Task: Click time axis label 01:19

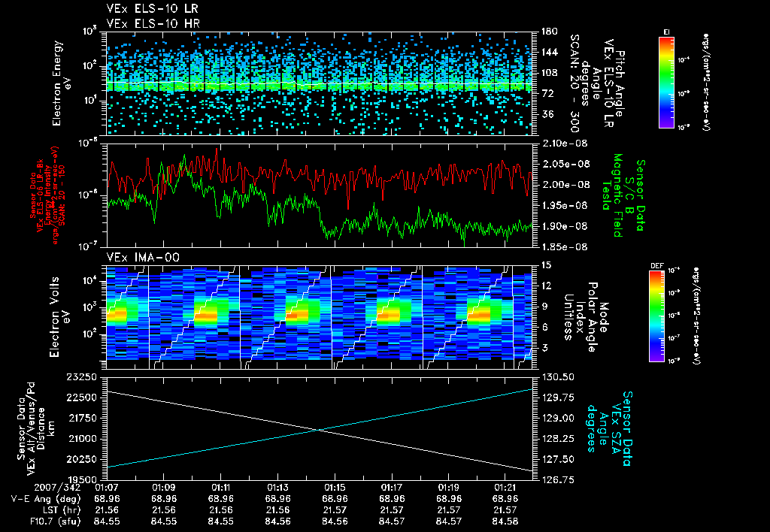Action: [x=448, y=488]
